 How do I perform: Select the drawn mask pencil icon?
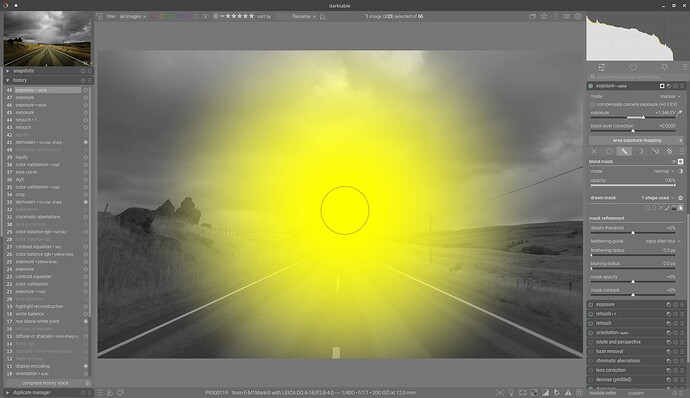pos(624,151)
